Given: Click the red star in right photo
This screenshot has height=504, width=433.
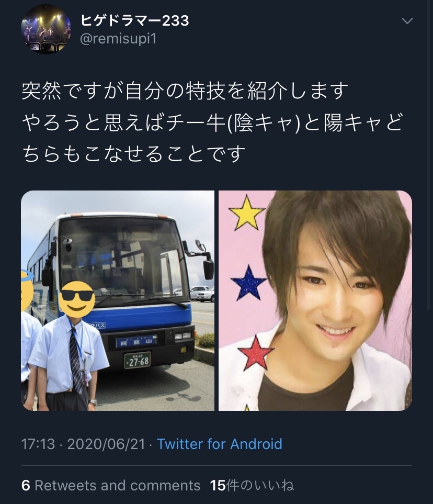Looking at the screenshot, I should [x=256, y=353].
